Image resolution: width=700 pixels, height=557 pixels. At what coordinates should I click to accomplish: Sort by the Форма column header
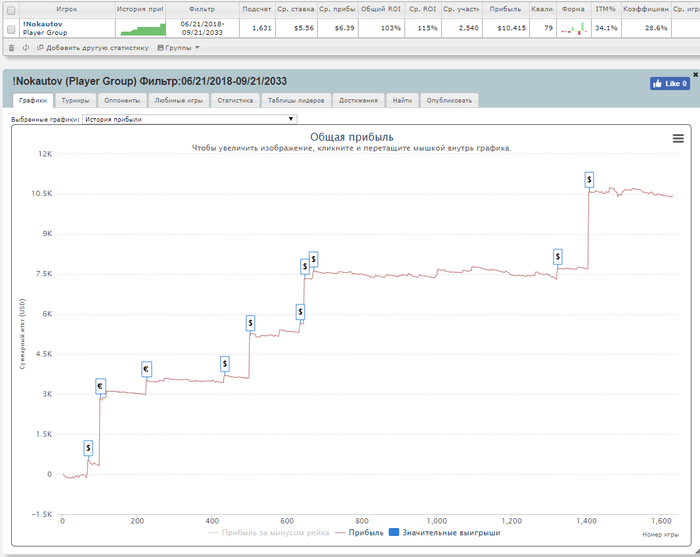tap(573, 9)
